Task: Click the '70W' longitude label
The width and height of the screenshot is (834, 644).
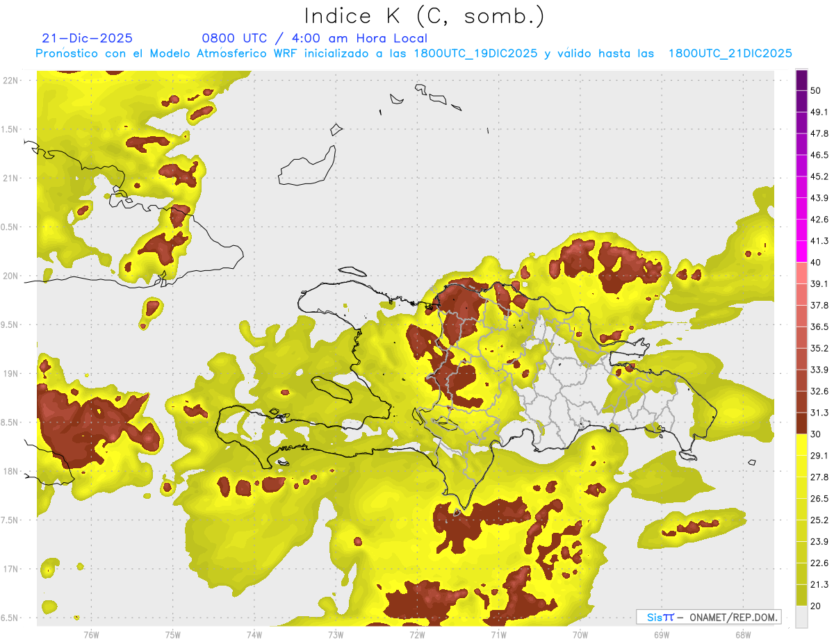Action: coord(580,634)
